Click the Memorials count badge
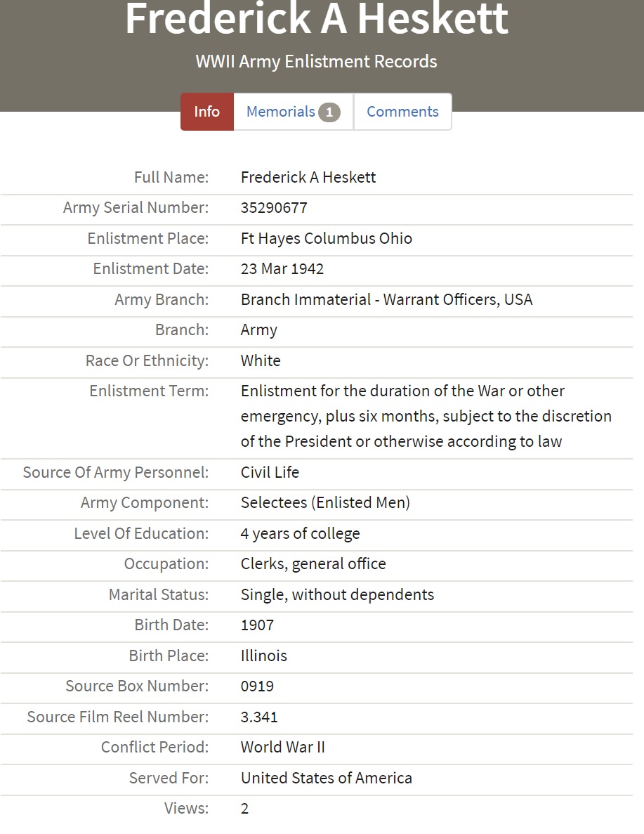This screenshot has width=644, height=834. click(329, 112)
